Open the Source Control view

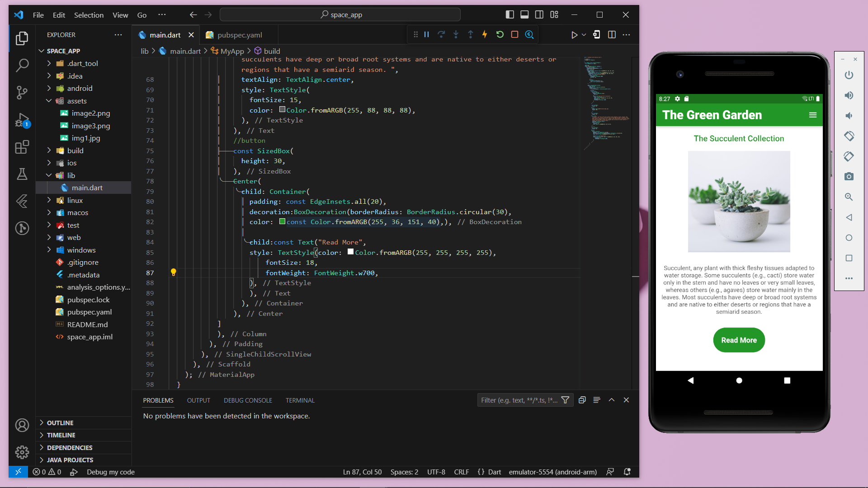(x=22, y=93)
